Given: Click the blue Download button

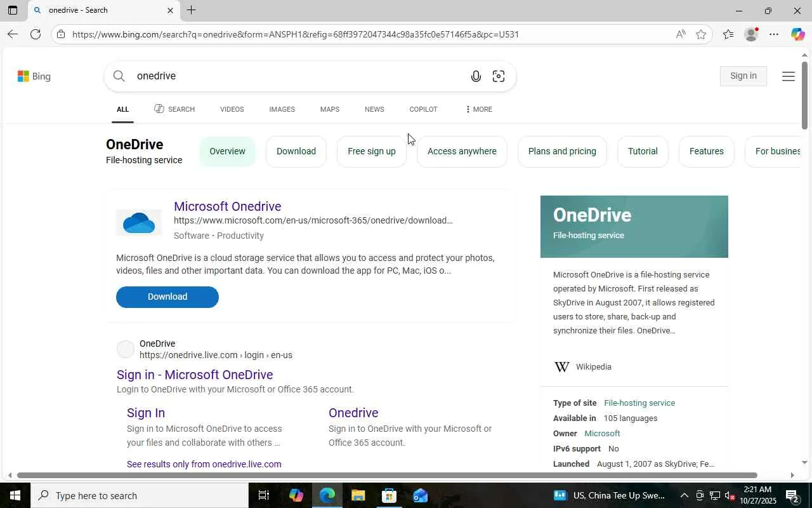Looking at the screenshot, I should click(167, 297).
